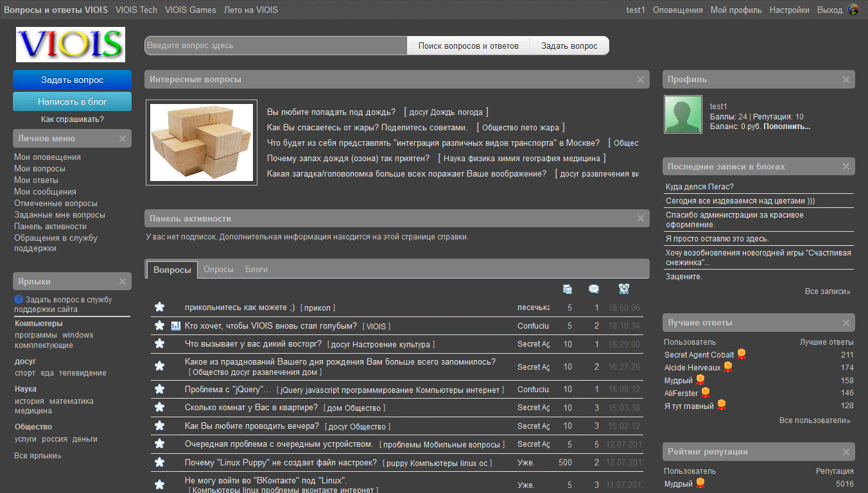Click the blue help icon in Ярлыки

19,299
